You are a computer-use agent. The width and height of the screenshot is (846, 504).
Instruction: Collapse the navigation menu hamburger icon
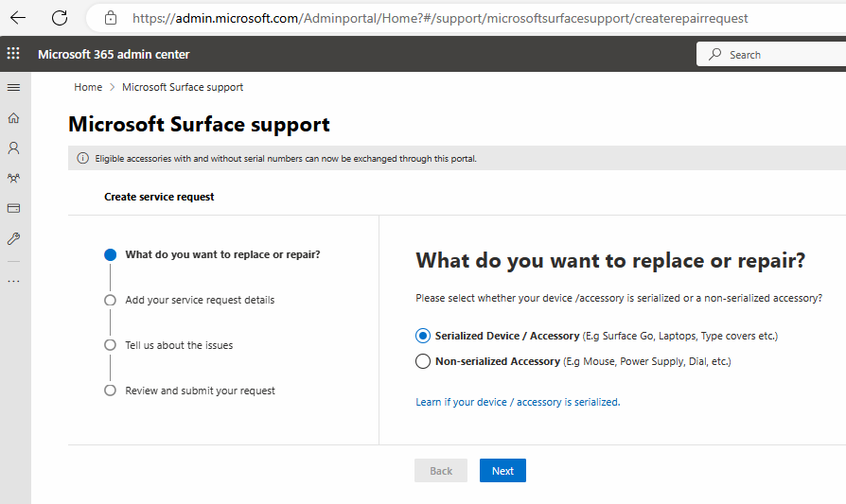[x=13, y=87]
